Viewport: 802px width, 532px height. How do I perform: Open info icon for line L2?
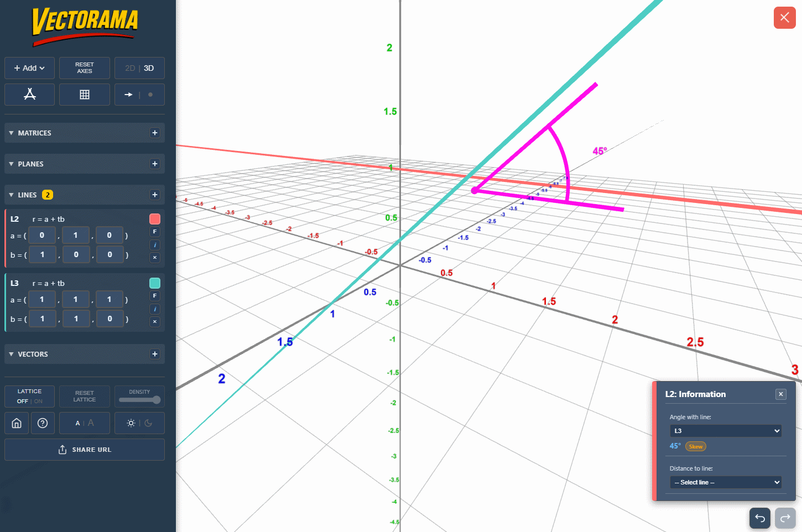[155, 245]
